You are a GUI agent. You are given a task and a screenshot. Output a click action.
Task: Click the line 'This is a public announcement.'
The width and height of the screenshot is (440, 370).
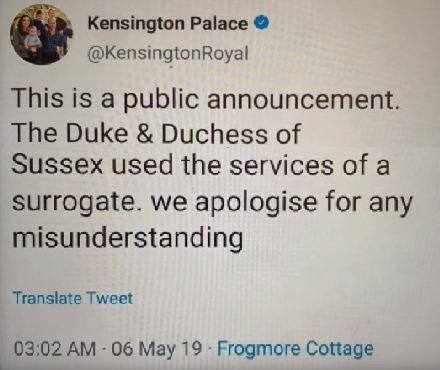click(x=206, y=99)
